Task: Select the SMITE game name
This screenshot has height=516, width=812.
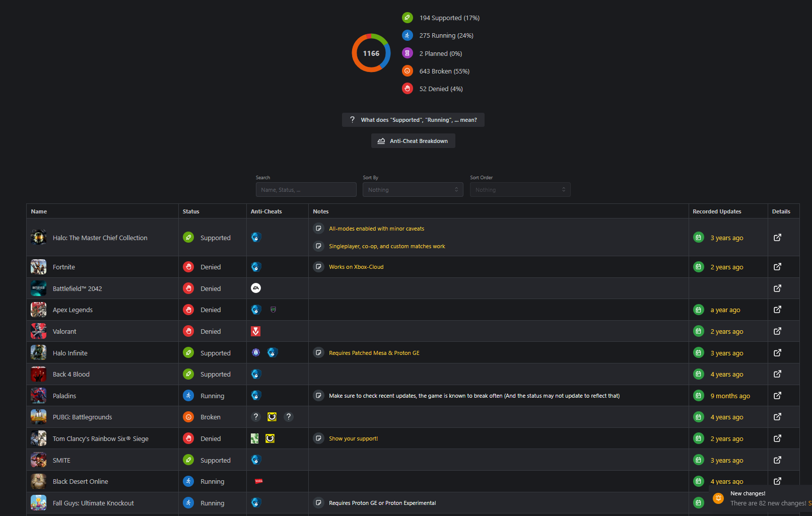Action: click(x=61, y=461)
